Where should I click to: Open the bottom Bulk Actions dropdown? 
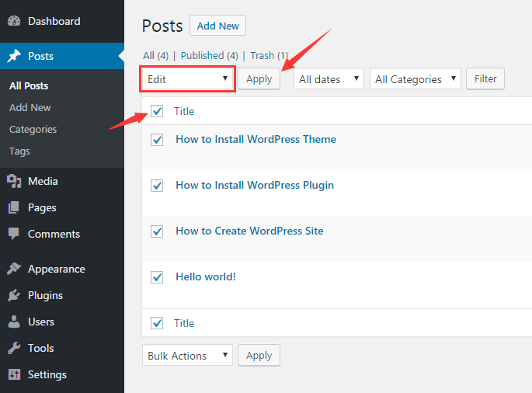[187, 355]
